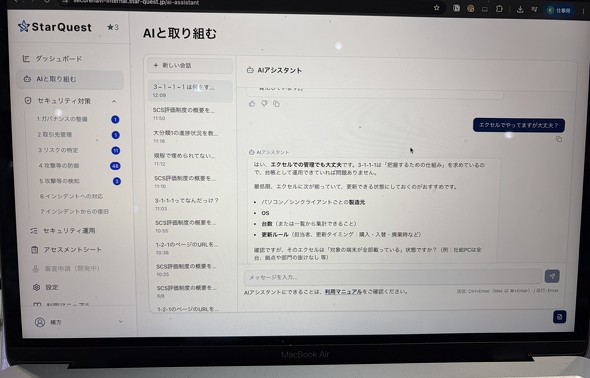Open 設定 in the sidebar
Screen dimensions: 590x378
(52, 287)
